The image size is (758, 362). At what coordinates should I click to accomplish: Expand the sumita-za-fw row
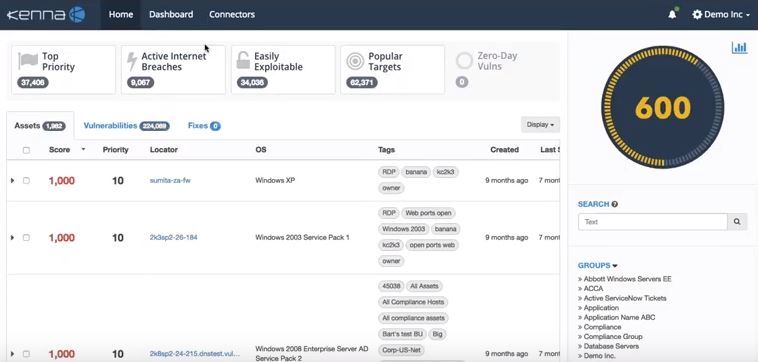click(x=13, y=180)
